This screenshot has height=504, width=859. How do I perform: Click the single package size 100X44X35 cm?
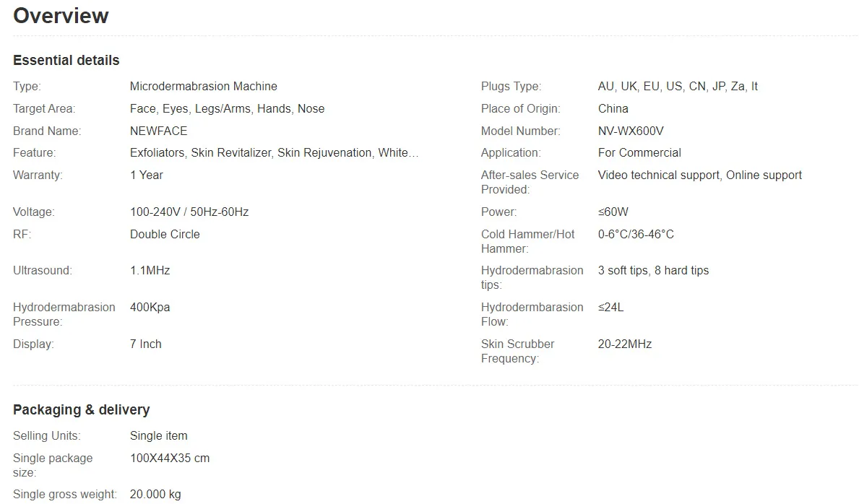point(170,459)
